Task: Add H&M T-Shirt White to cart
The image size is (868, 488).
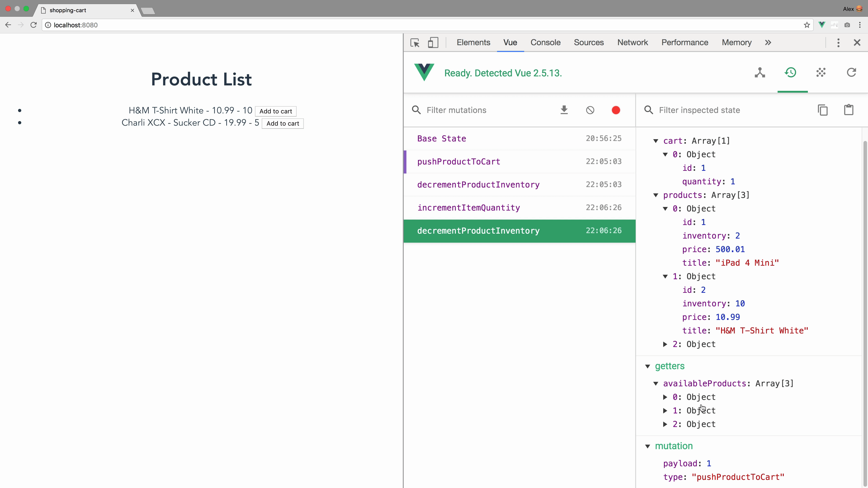Action: coord(276,111)
